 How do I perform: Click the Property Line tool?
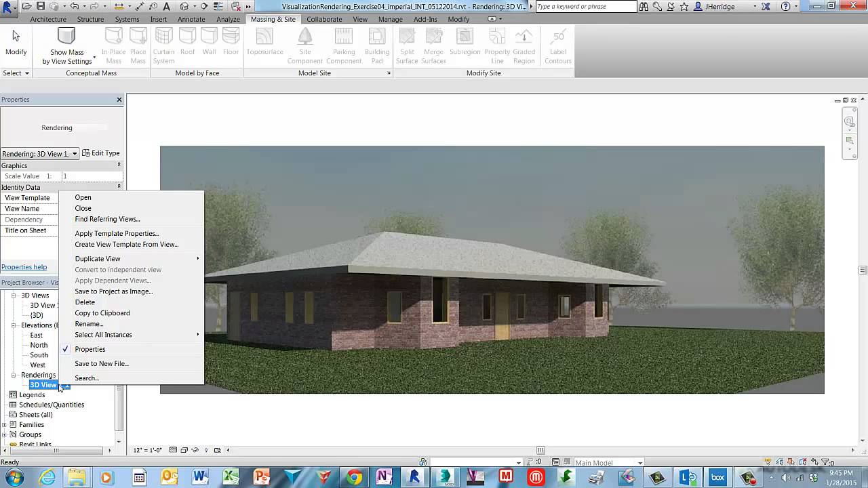497,46
